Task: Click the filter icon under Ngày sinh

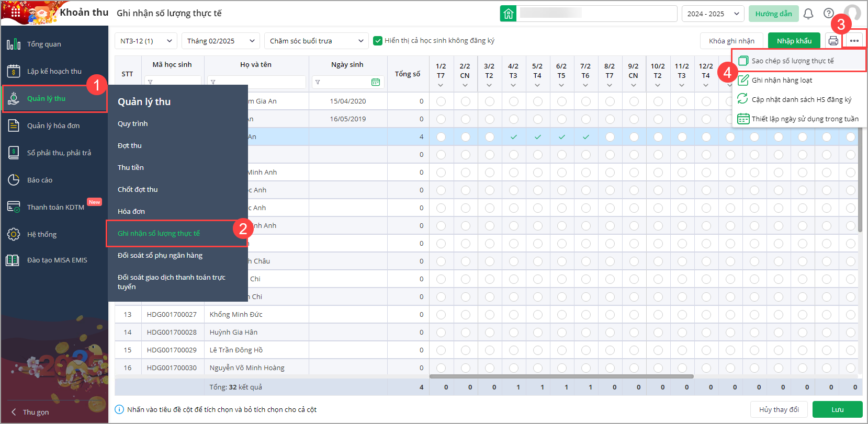Action: (x=318, y=82)
